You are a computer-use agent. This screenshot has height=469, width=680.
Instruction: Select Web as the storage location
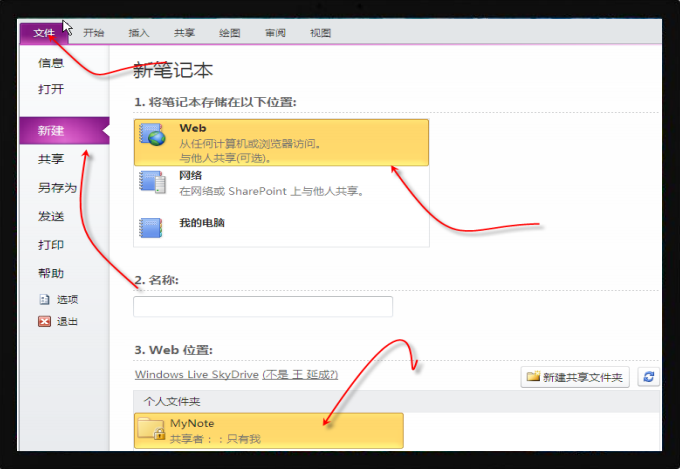pyautogui.click(x=281, y=142)
